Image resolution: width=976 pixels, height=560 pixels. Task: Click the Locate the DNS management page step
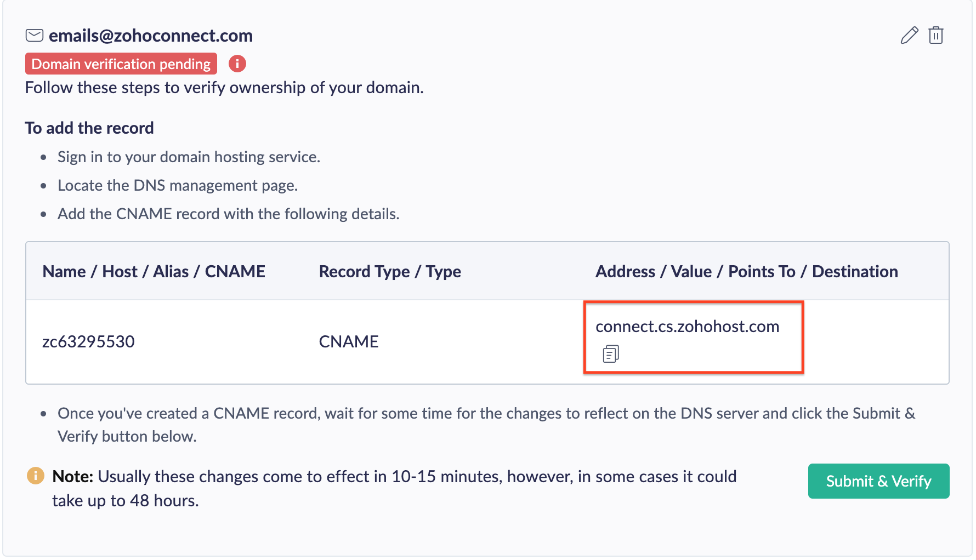(x=178, y=186)
